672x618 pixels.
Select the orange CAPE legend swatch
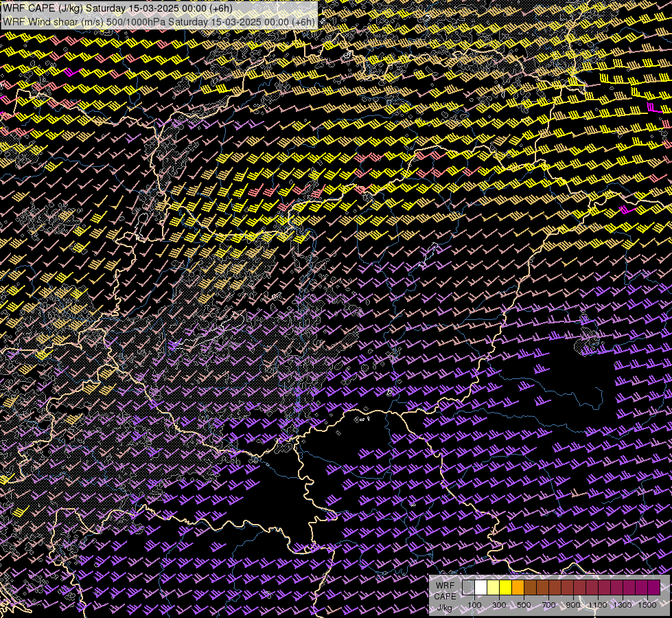coord(518,588)
